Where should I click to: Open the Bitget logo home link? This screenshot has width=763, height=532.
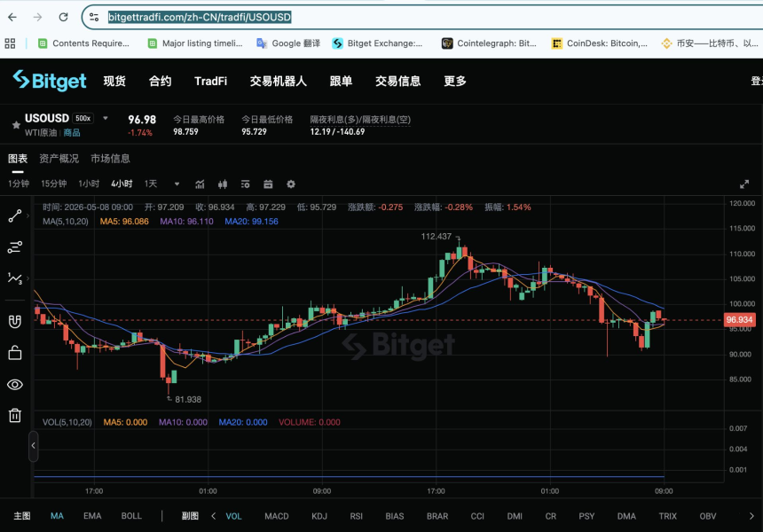[50, 81]
